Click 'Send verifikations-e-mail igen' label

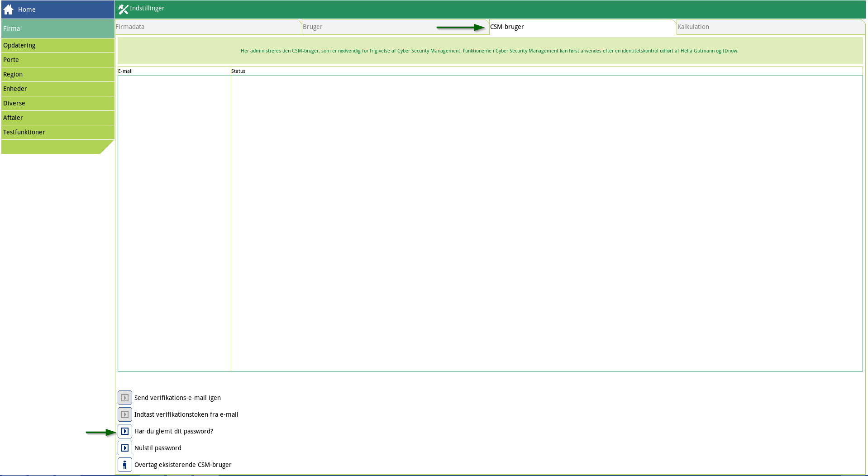[x=177, y=398]
